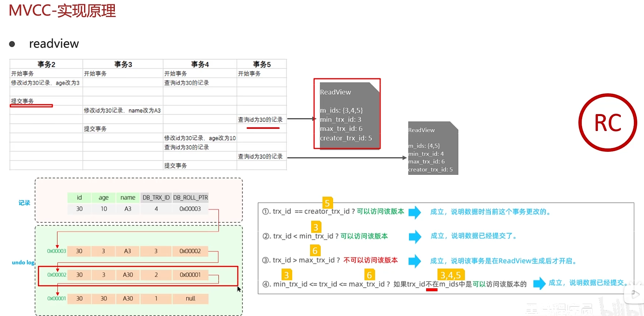Click the m_ids: {4,5} line

(424, 146)
